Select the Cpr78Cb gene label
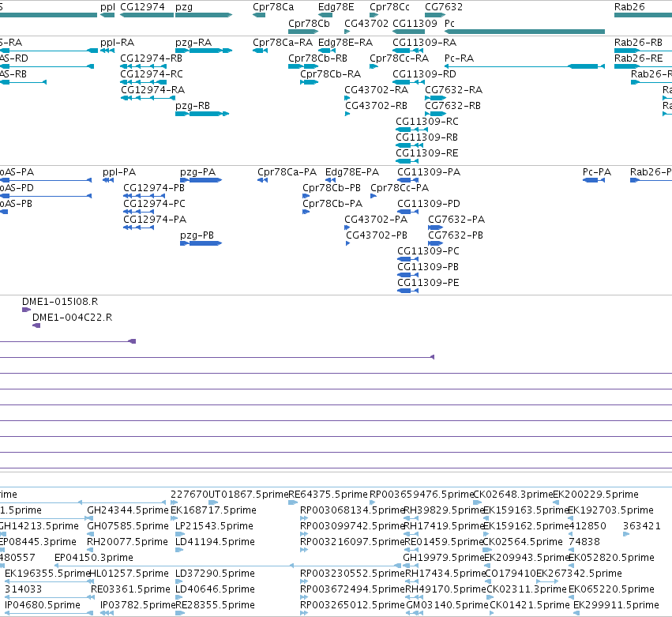 [309, 24]
